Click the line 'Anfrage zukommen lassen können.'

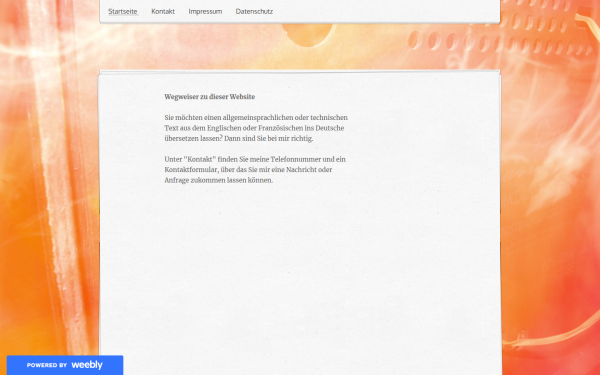pyautogui.click(x=218, y=180)
